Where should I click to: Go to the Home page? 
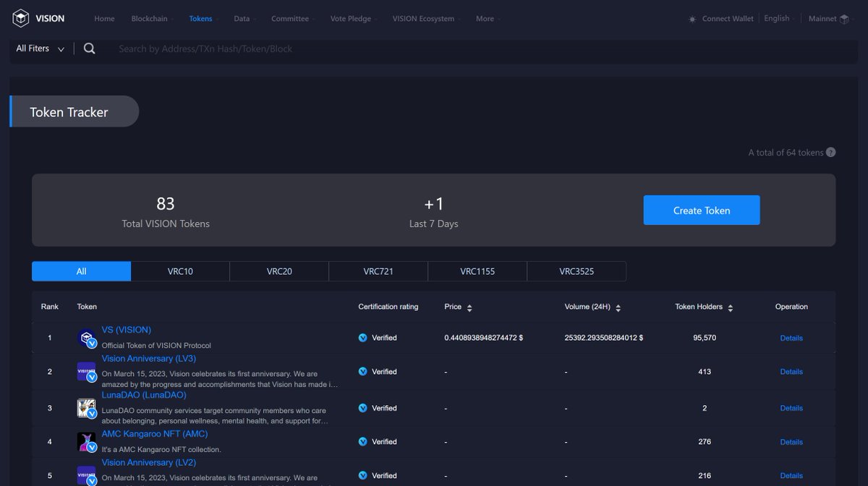[104, 19]
